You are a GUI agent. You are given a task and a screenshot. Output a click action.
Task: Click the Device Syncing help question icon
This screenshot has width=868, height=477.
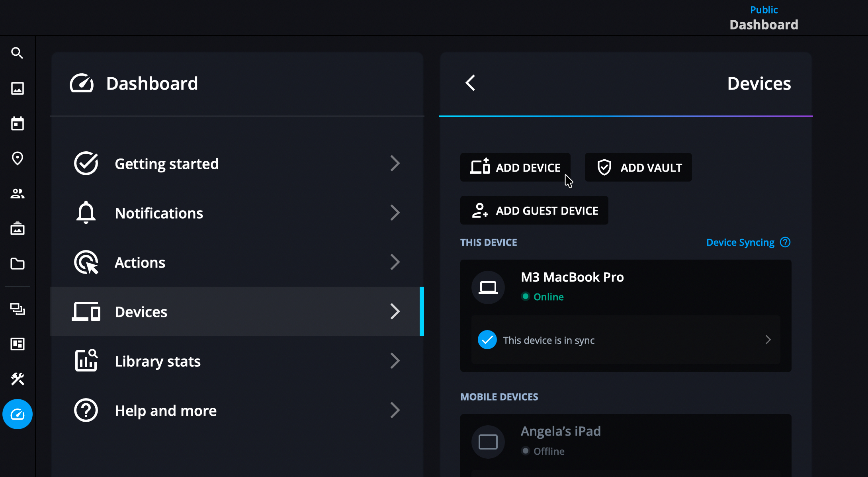point(785,242)
